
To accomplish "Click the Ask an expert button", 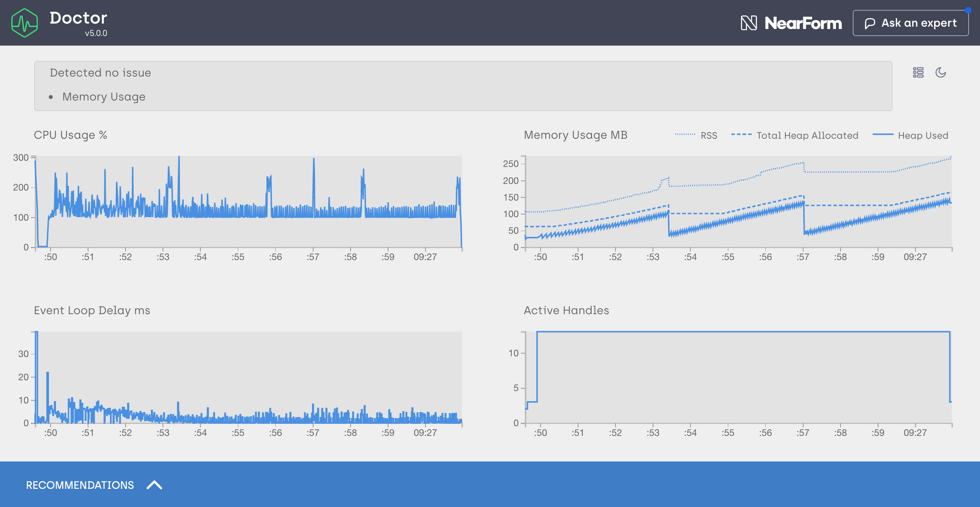I will click(x=910, y=23).
